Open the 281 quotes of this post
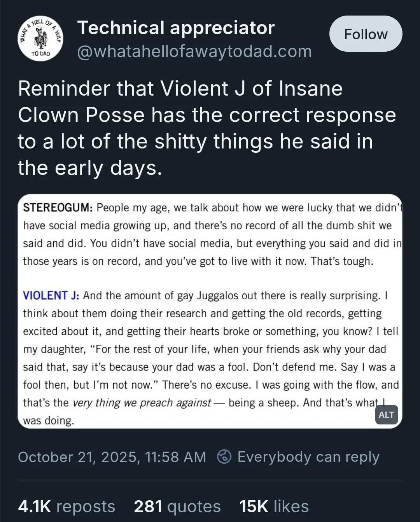420x522 pixels. [x=177, y=506]
